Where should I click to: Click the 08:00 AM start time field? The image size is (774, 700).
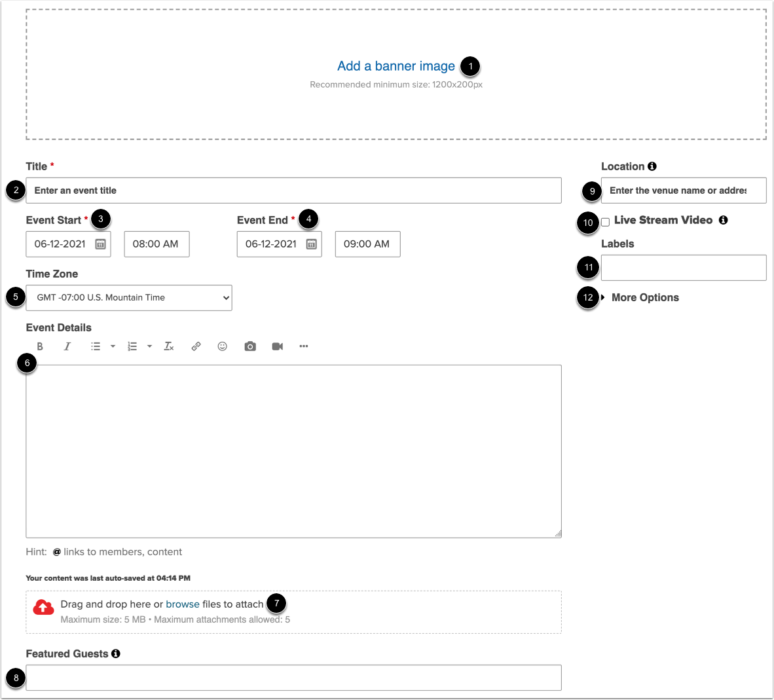[x=157, y=244]
